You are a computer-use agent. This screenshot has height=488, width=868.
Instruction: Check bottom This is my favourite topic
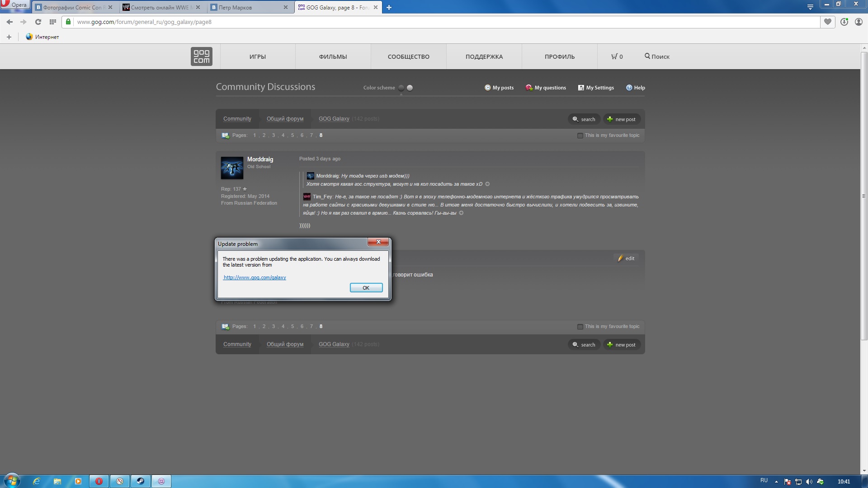point(580,327)
